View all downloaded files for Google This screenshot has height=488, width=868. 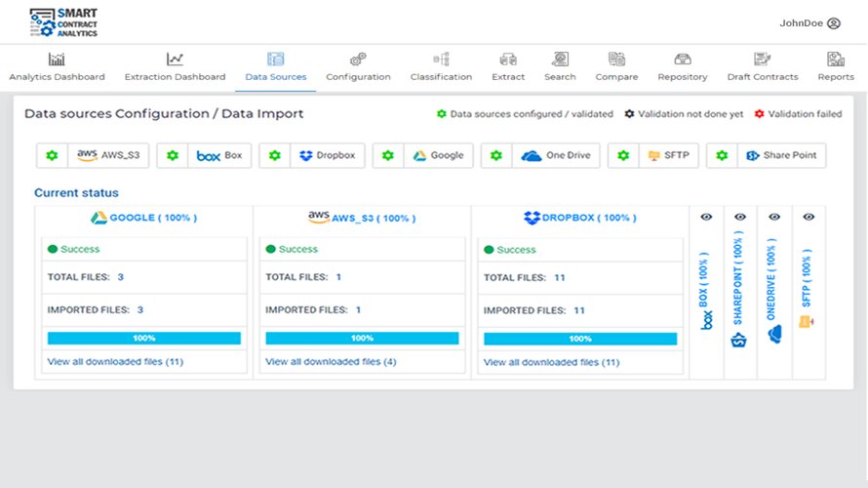tap(114, 362)
